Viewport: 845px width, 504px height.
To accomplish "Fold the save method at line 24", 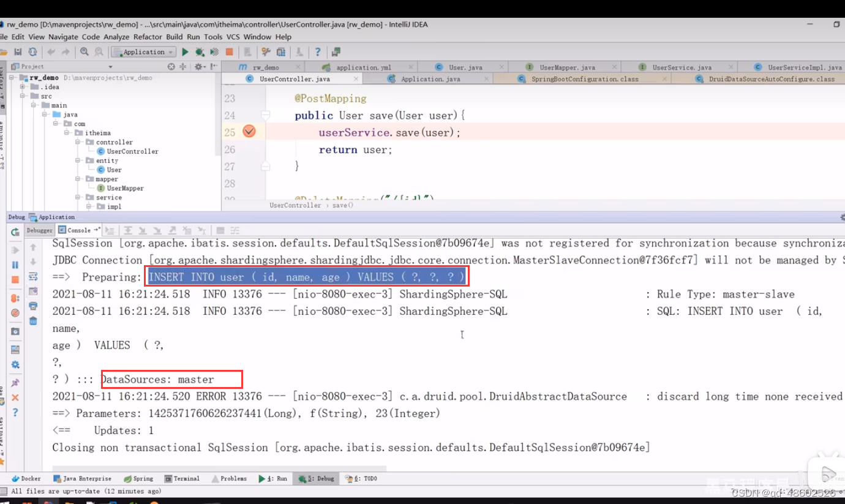I will coord(265,115).
